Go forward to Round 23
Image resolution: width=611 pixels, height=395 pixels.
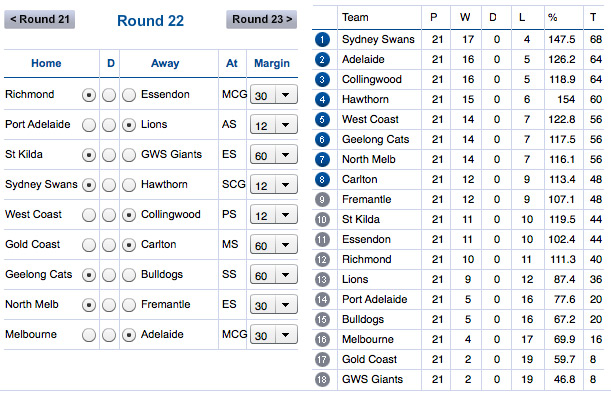click(x=261, y=19)
